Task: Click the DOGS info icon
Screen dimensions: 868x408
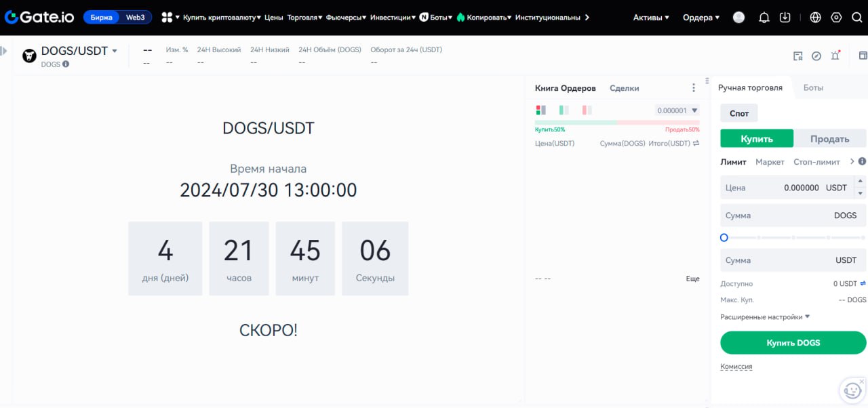Action: point(66,64)
